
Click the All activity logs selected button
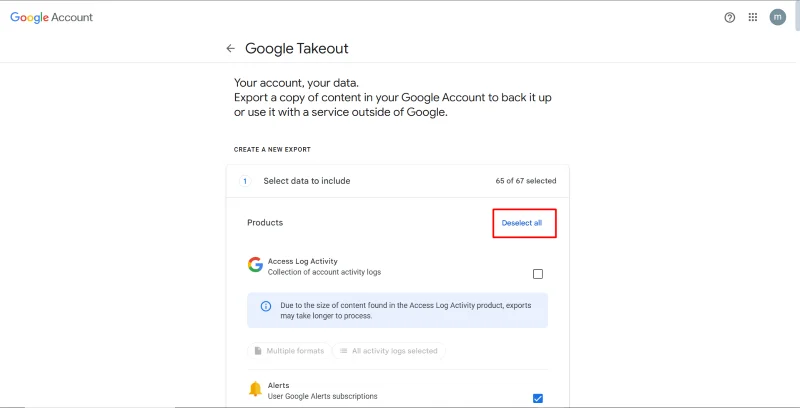pos(389,351)
